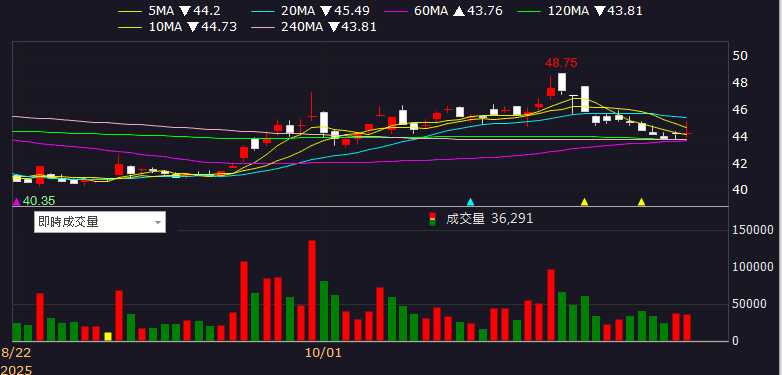Click the 10MA 44.73 legend label
Screen dimensions: 782x375
point(193,27)
